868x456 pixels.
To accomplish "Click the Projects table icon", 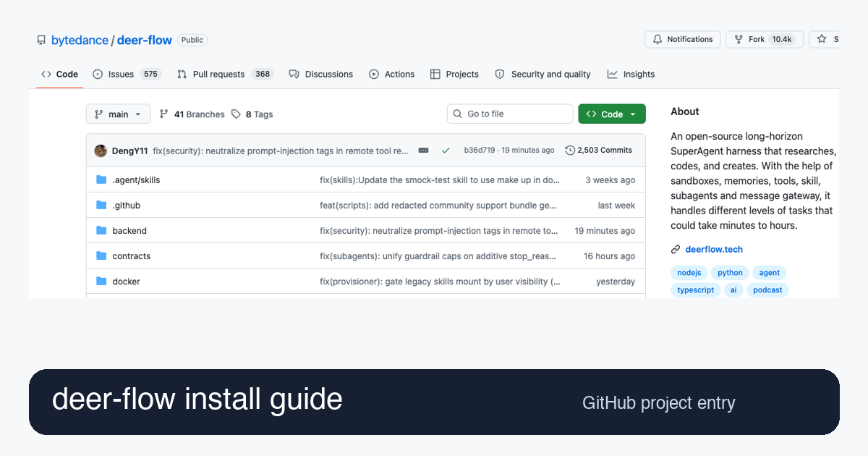I will click(435, 75).
